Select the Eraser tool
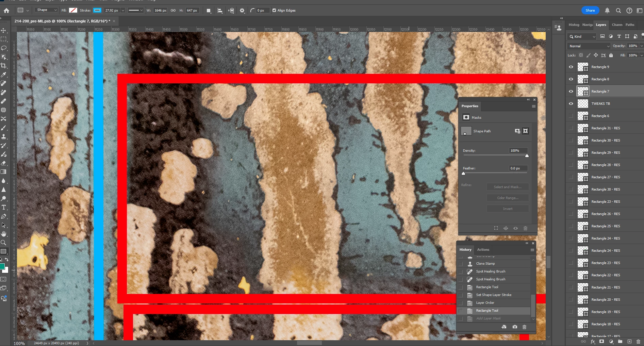Viewport: 644px width, 346px height. [3, 163]
